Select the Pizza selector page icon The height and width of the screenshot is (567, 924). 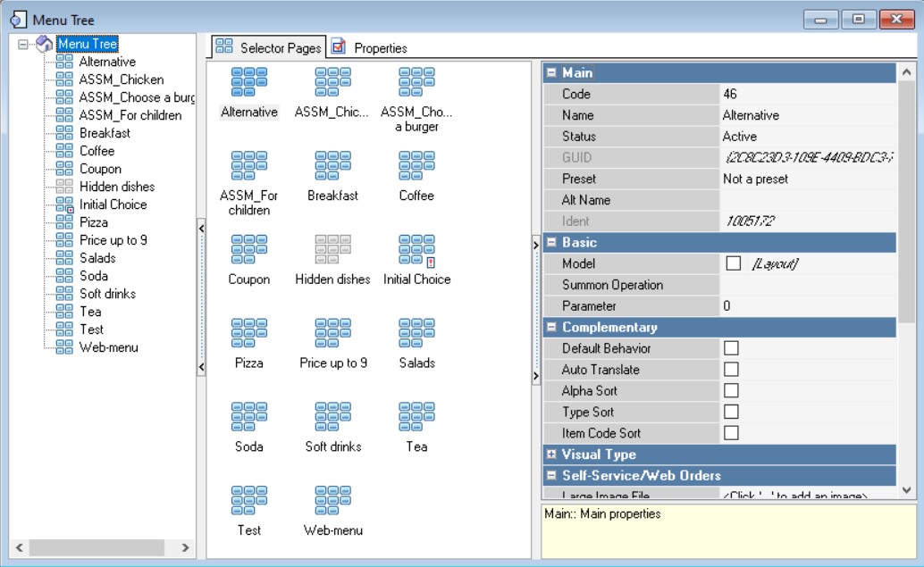tap(248, 334)
